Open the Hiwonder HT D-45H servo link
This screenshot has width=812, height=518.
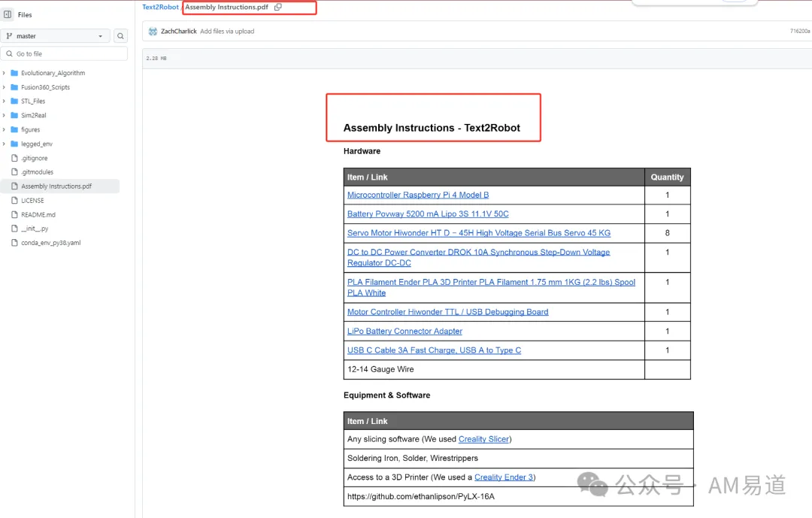(479, 233)
